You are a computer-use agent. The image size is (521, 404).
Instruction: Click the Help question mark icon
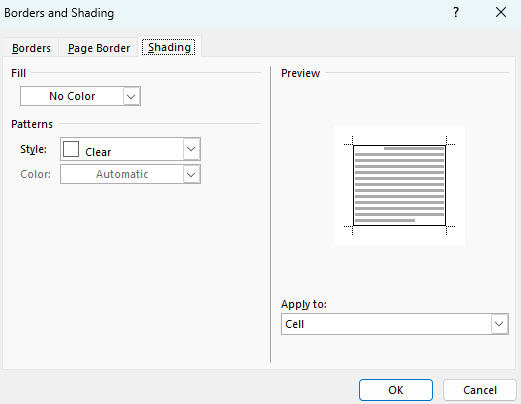click(x=456, y=13)
